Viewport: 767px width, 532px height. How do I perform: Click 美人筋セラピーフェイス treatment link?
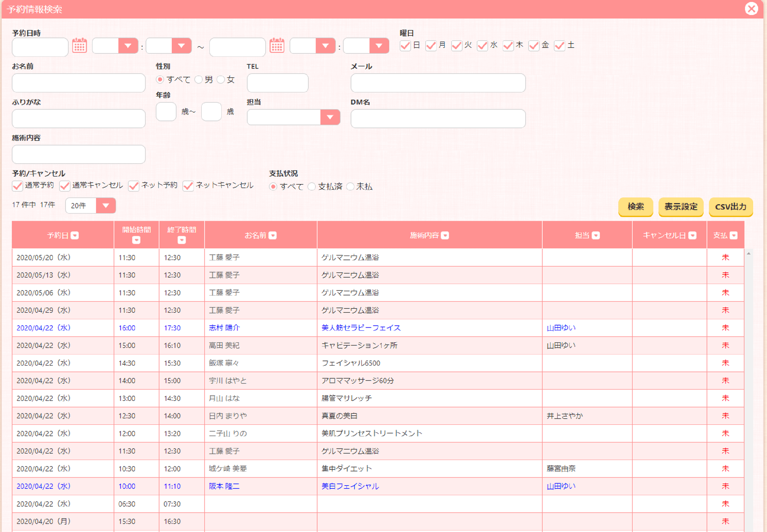(361, 328)
